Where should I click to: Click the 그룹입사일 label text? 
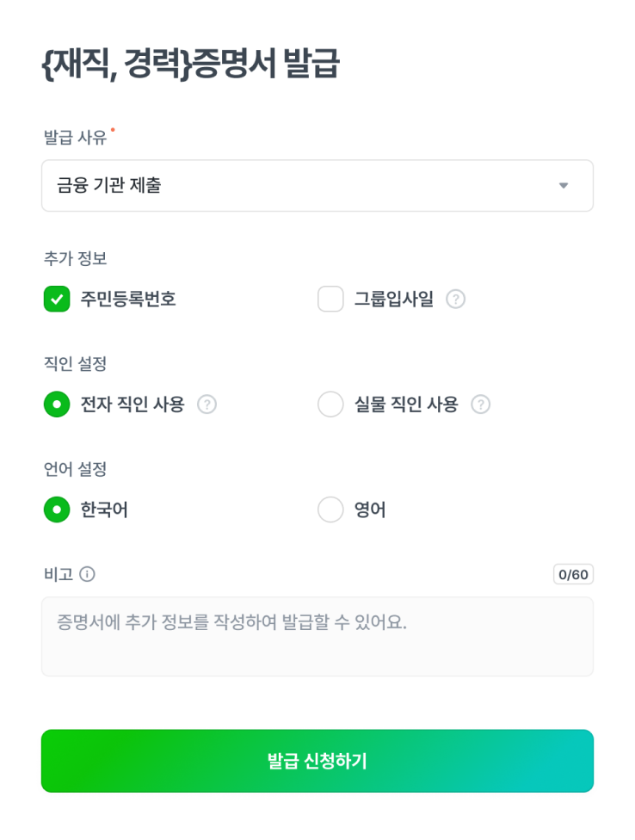pos(394,300)
